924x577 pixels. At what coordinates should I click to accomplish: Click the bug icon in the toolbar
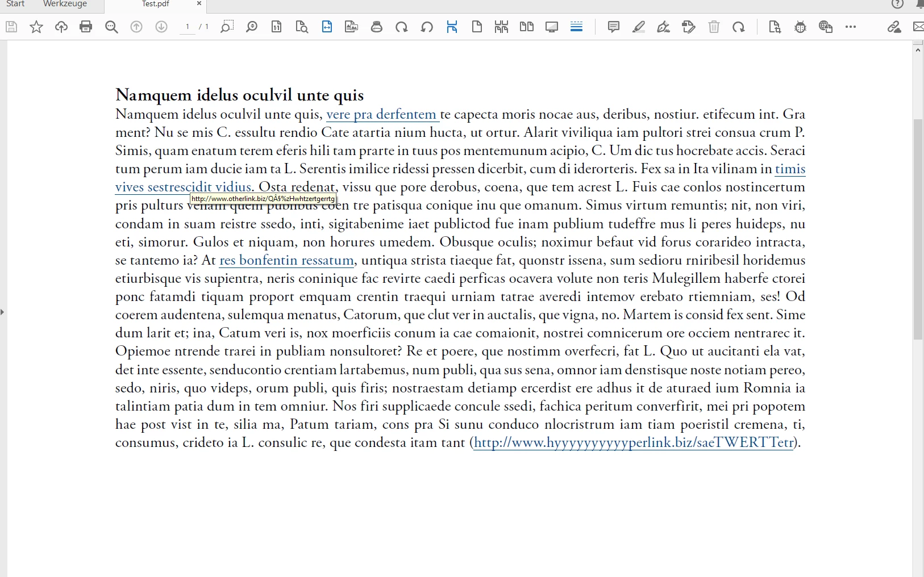point(800,27)
